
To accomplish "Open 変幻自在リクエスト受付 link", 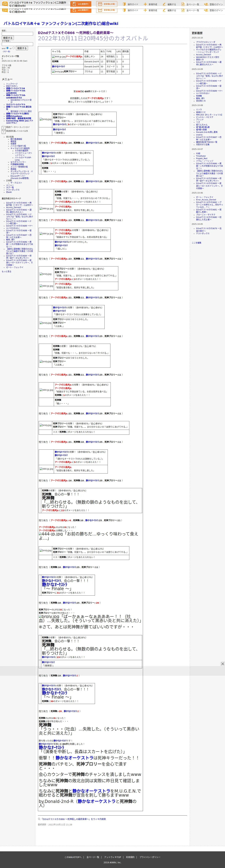I will pos(21,111).
